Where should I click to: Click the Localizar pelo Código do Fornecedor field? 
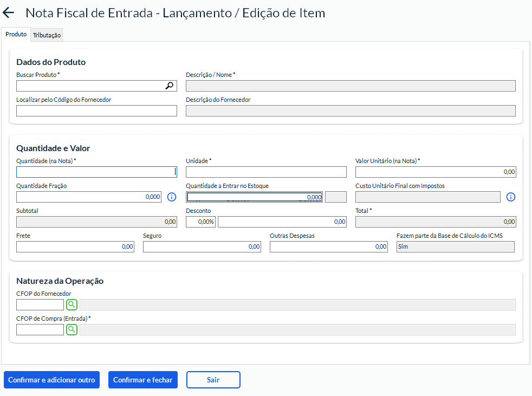click(96, 111)
